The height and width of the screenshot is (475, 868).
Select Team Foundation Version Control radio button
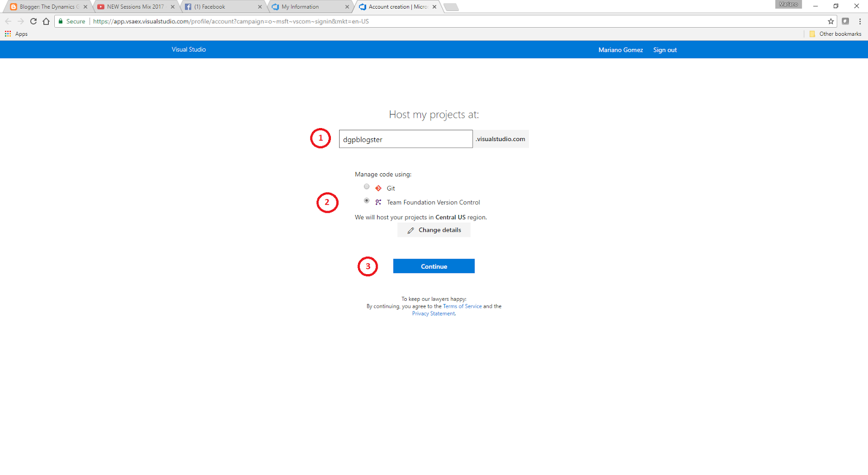point(367,201)
